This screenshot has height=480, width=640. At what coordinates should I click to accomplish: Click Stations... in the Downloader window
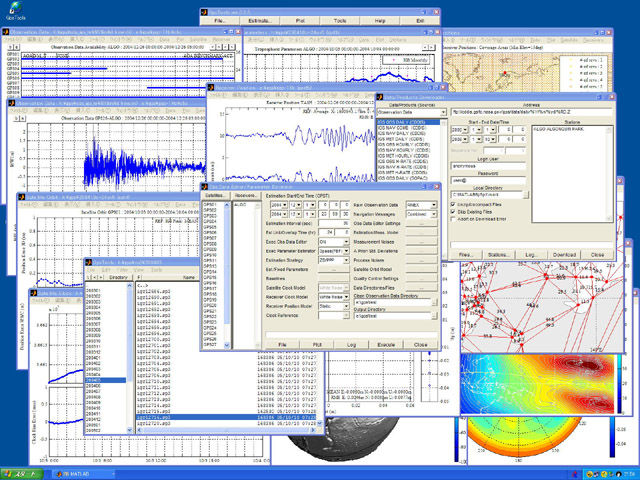pyautogui.click(x=498, y=255)
